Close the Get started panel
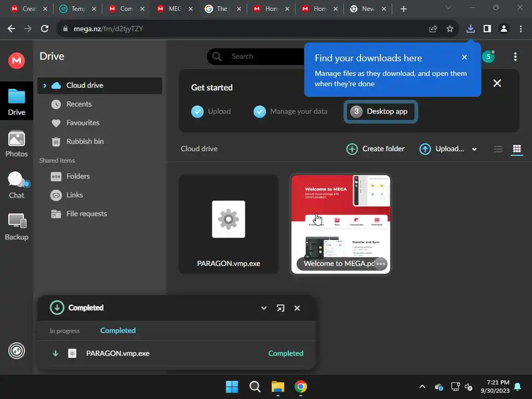The image size is (532, 399). point(497,83)
